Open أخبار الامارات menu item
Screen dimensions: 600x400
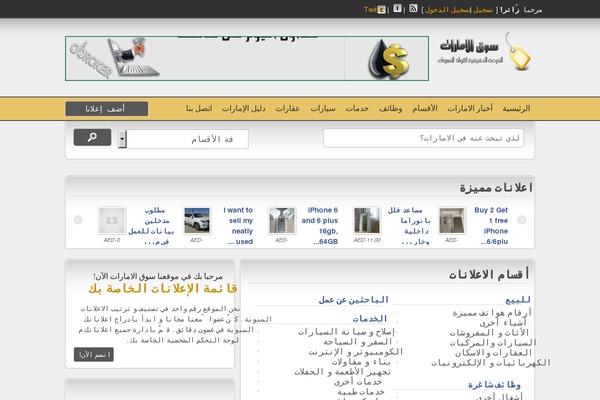point(470,109)
